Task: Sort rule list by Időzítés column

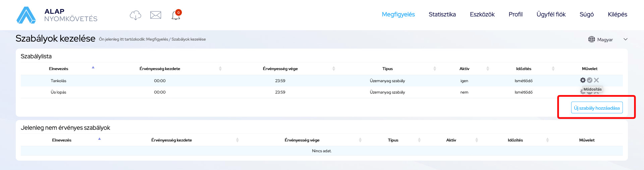Action: pos(524,69)
